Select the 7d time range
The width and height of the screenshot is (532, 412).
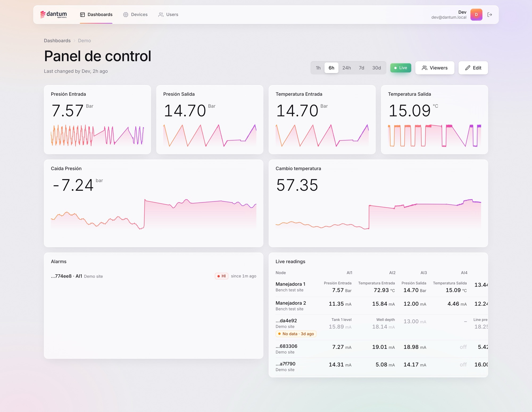click(x=361, y=68)
